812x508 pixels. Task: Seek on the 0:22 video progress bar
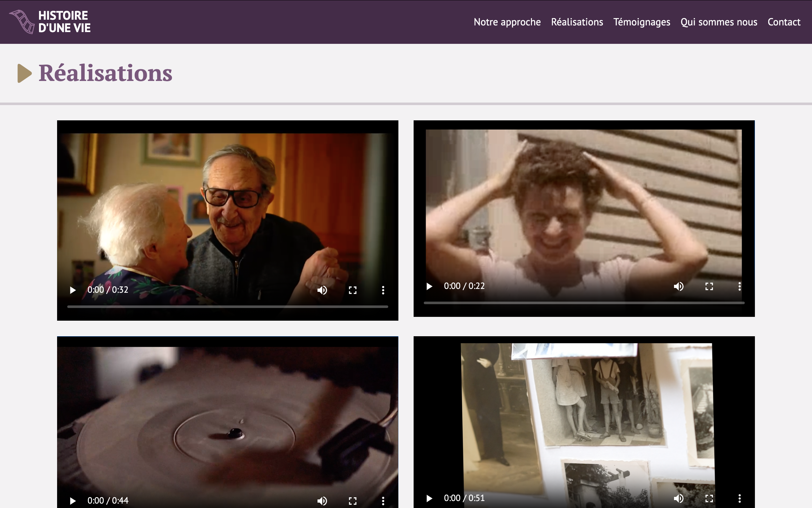[x=584, y=303]
